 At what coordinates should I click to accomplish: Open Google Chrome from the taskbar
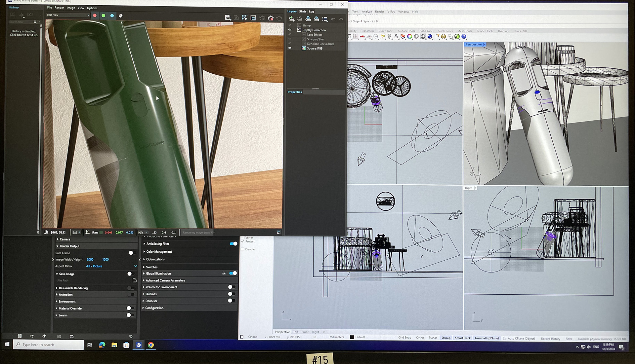click(151, 345)
